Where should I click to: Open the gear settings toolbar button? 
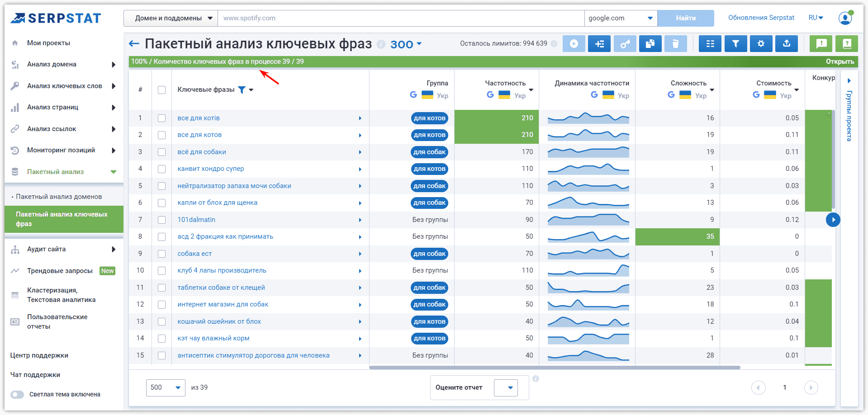point(761,44)
